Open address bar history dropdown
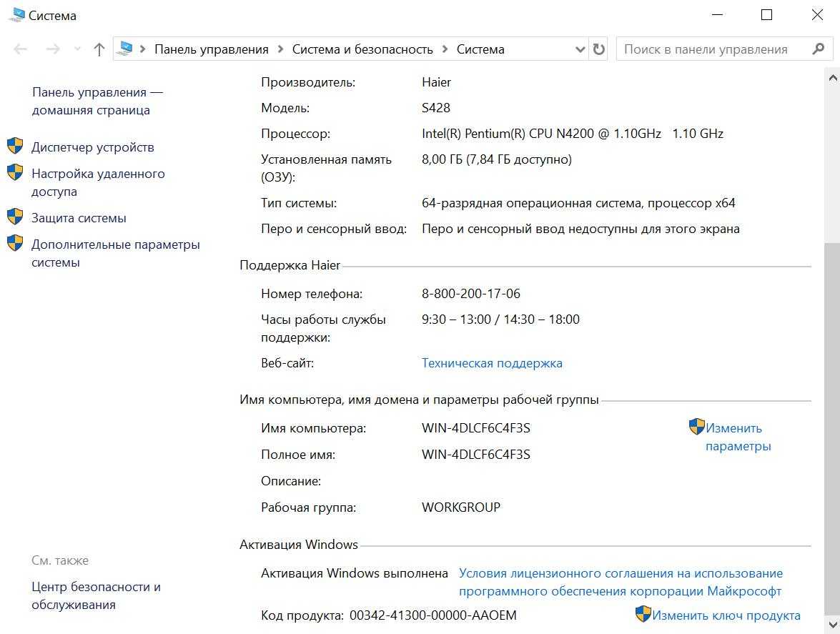The image size is (840, 634). (580, 49)
